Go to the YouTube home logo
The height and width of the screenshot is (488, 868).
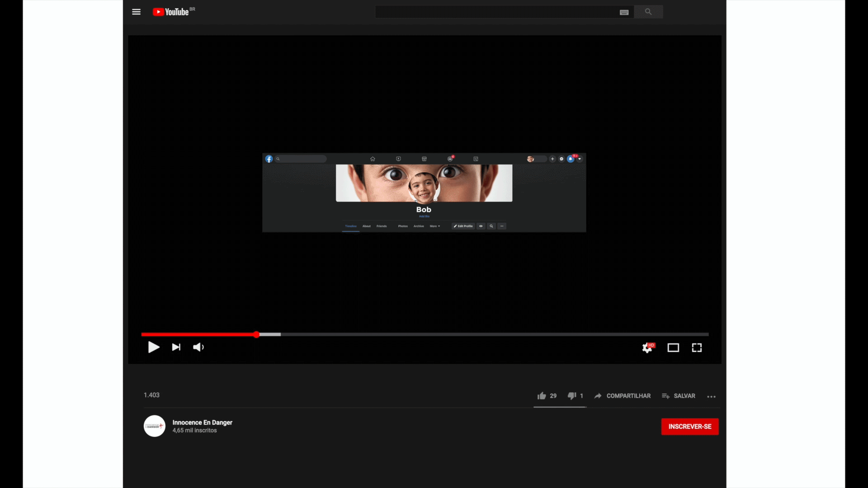(x=174, y=12)
